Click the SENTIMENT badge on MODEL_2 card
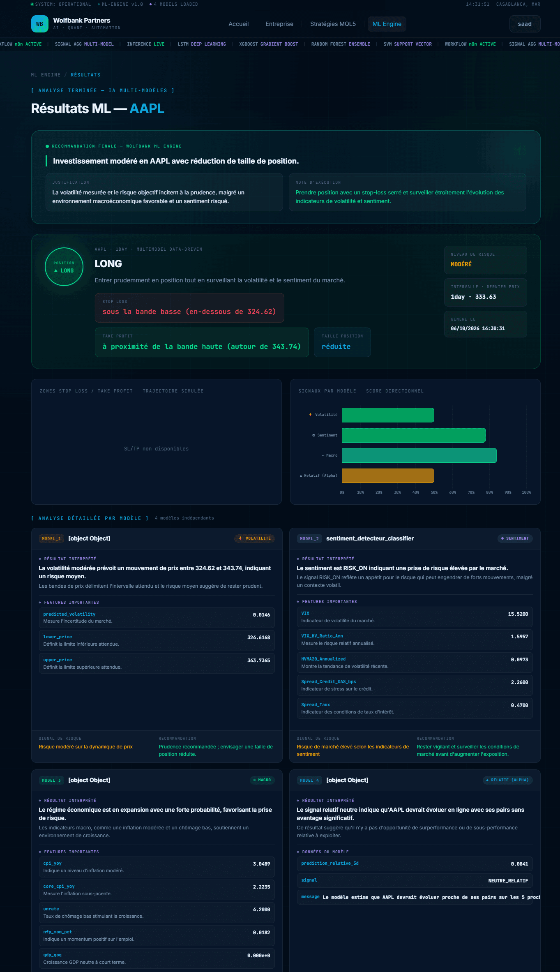This screenshot has height=972, width=560. click(x=515, y=538)
